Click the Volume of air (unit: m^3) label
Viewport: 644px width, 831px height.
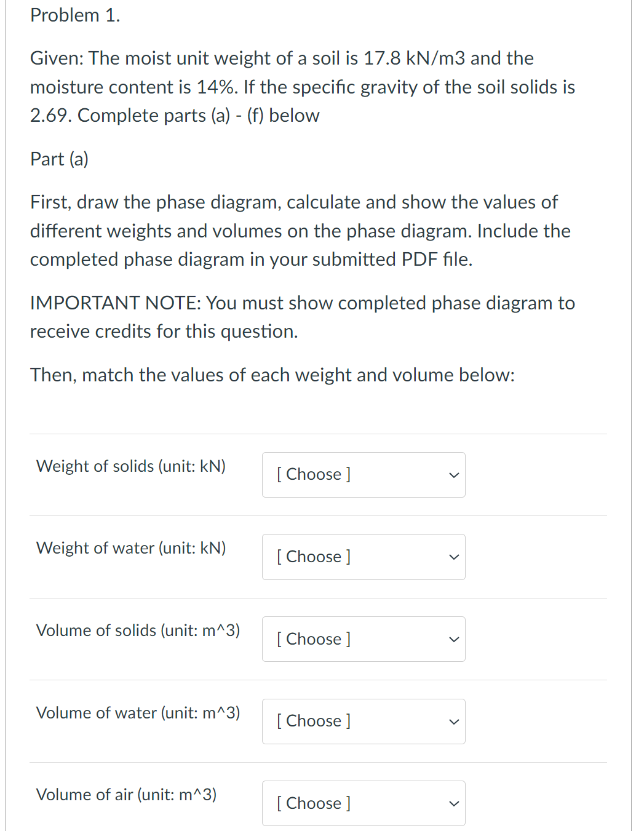click(126, 795)
